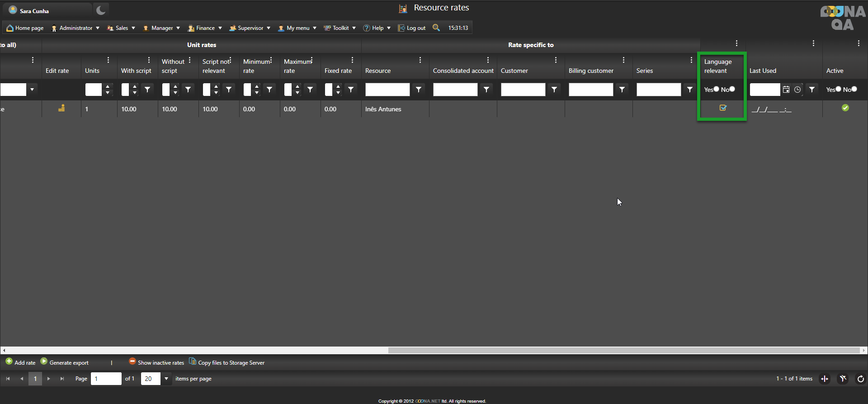The image size is (868, 404).
Task: Open column options for Resource header
Action: [420, 60]
